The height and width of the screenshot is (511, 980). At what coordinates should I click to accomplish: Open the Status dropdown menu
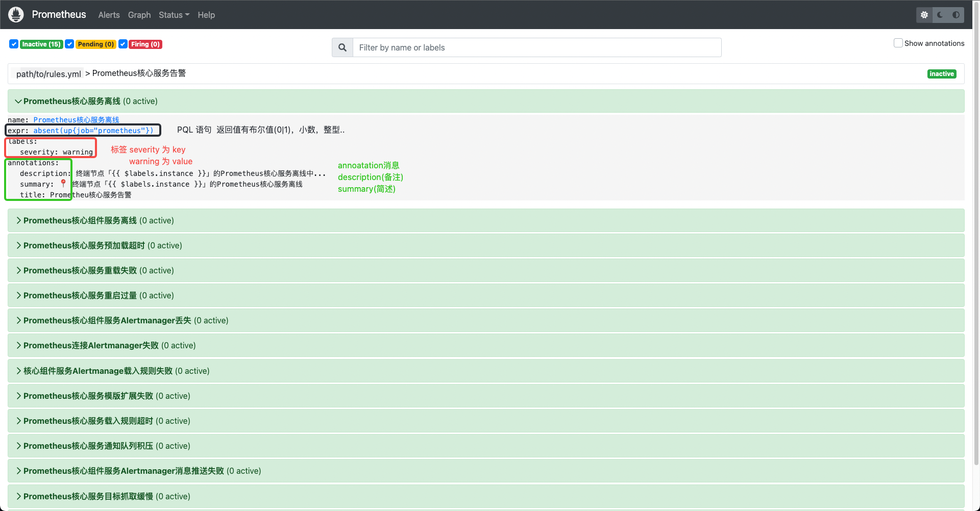pyautogui.click(x=174, y=15)
